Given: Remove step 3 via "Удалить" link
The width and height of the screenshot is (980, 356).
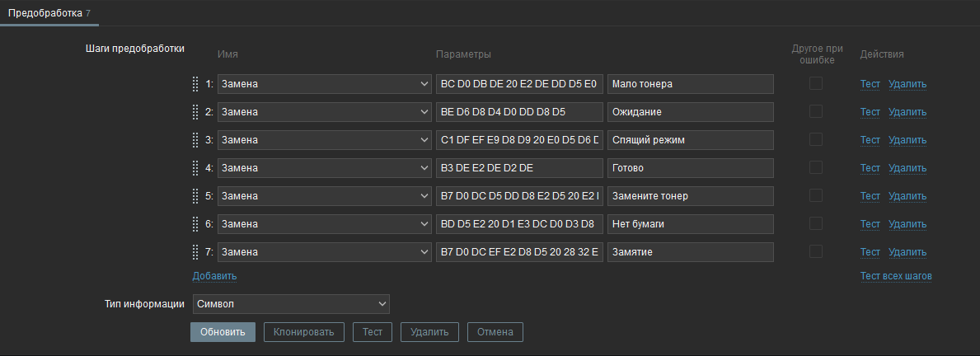Looking at the screenshot, I should [907, 140].
